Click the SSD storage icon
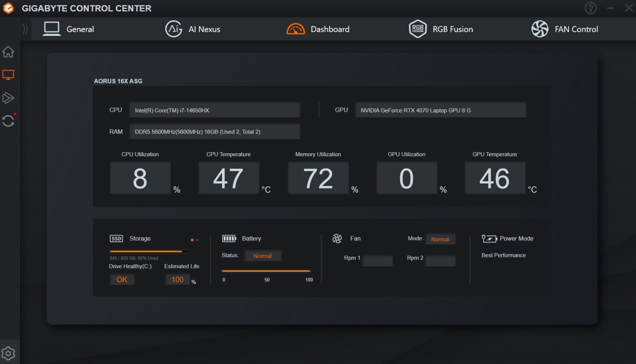 click(x=116, y=238)
